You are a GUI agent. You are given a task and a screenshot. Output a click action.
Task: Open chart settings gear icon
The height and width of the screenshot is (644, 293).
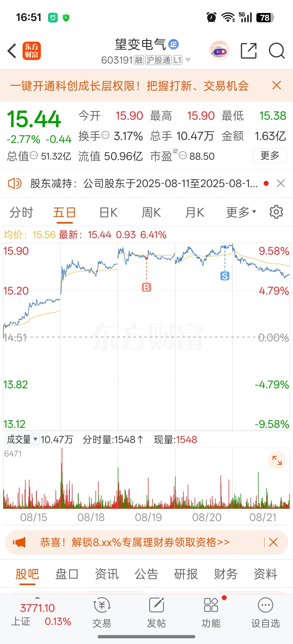point(276,212)
